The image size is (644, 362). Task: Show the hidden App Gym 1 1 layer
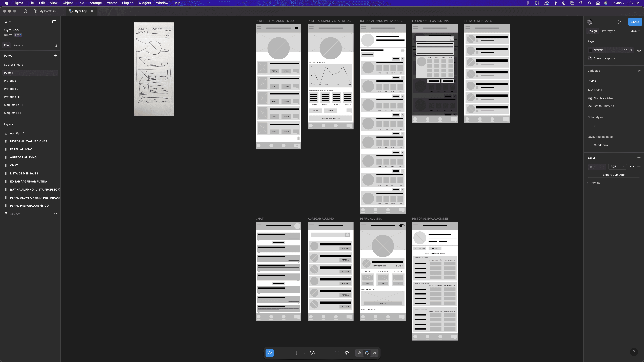click(x=55, y=214)
